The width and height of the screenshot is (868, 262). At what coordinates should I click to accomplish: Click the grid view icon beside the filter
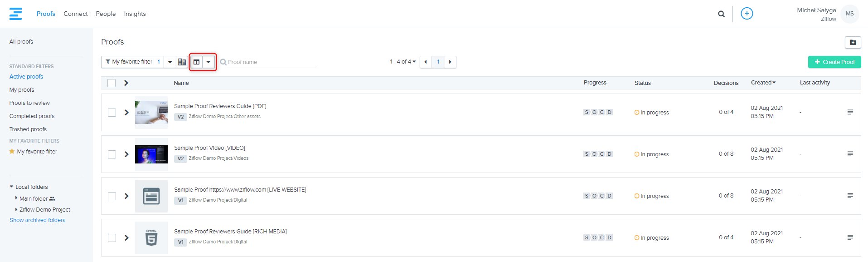pyautogui.click(x=182, y=62)
